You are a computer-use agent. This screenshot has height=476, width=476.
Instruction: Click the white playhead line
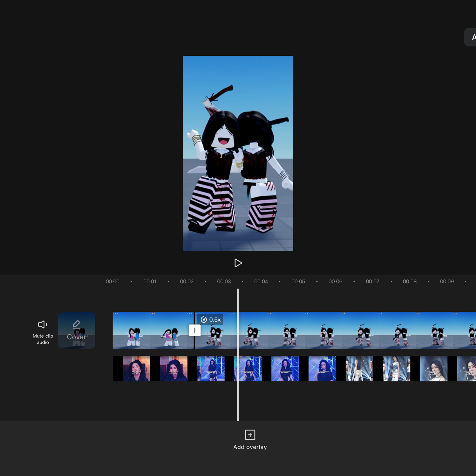238,355
